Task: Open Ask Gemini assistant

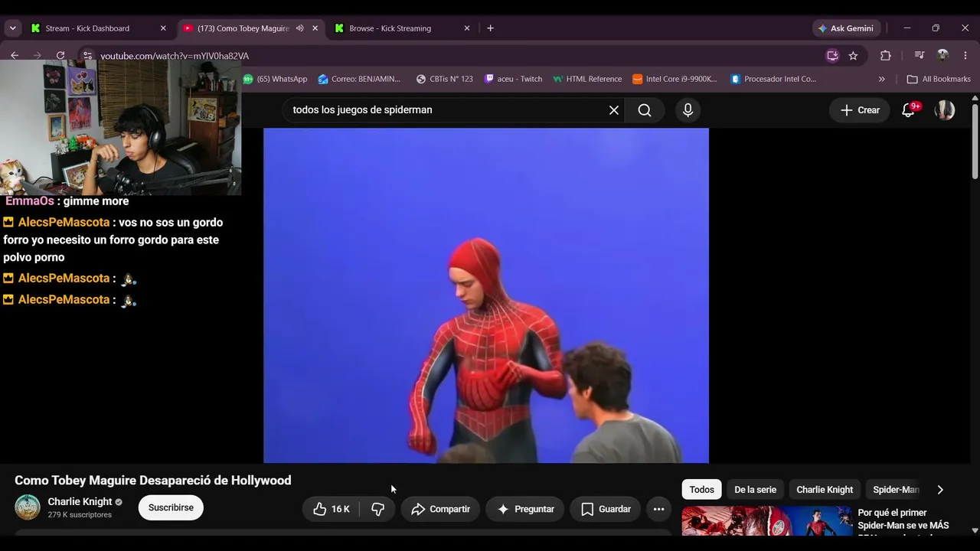Action: (846, 28)
